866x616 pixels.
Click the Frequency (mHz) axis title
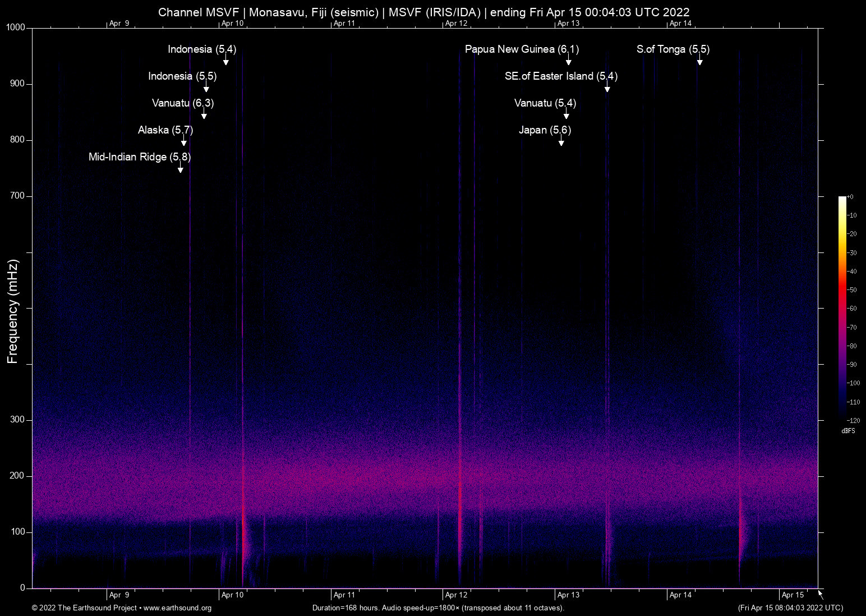(x=13, y=311)
